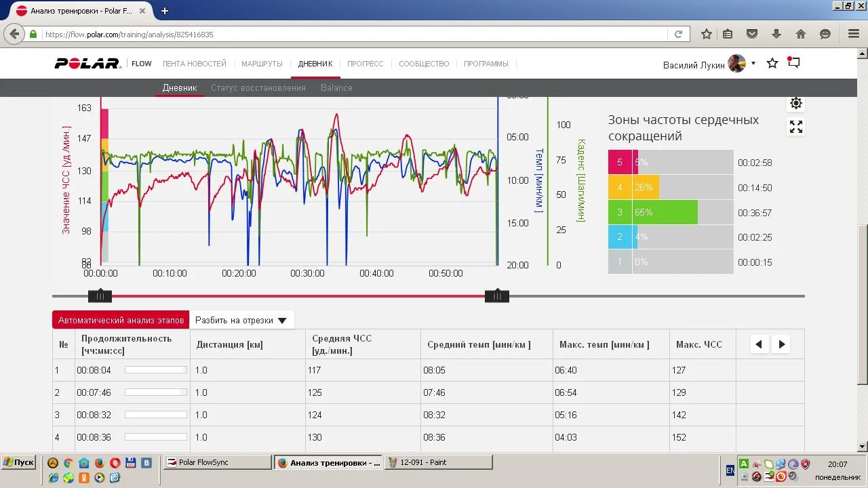The image size is (868, 488).
Task: Click the browser home icon
Action: [801, 34]
